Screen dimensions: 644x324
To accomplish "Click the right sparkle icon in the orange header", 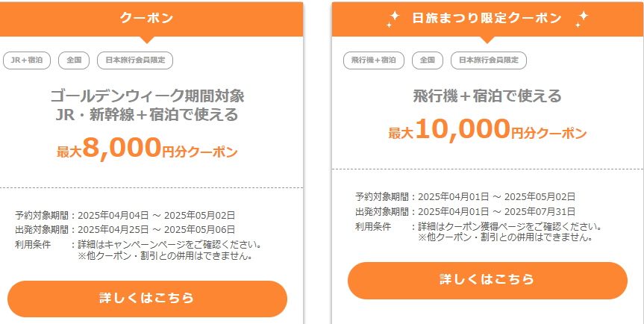I will (x=581, y=19).
